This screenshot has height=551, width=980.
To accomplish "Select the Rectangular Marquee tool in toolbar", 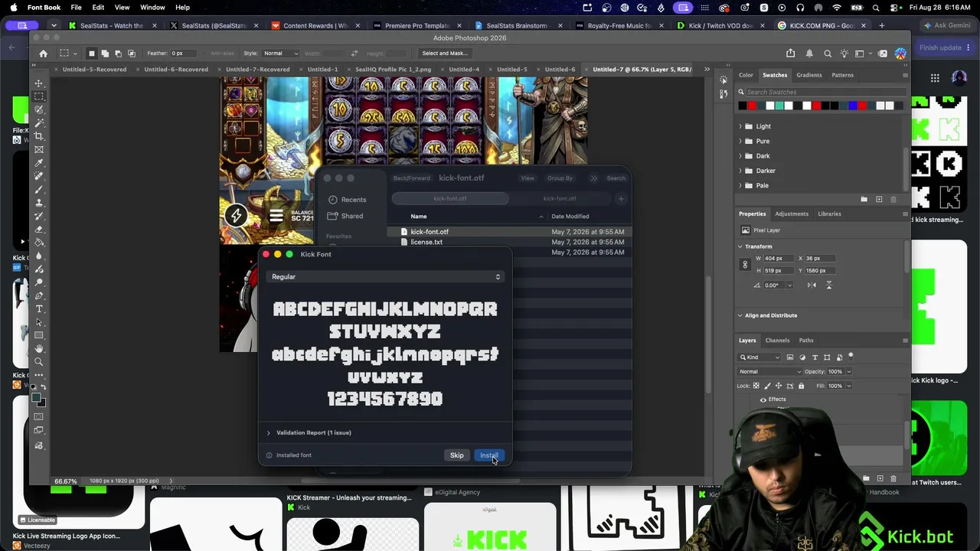I will 39,96.
